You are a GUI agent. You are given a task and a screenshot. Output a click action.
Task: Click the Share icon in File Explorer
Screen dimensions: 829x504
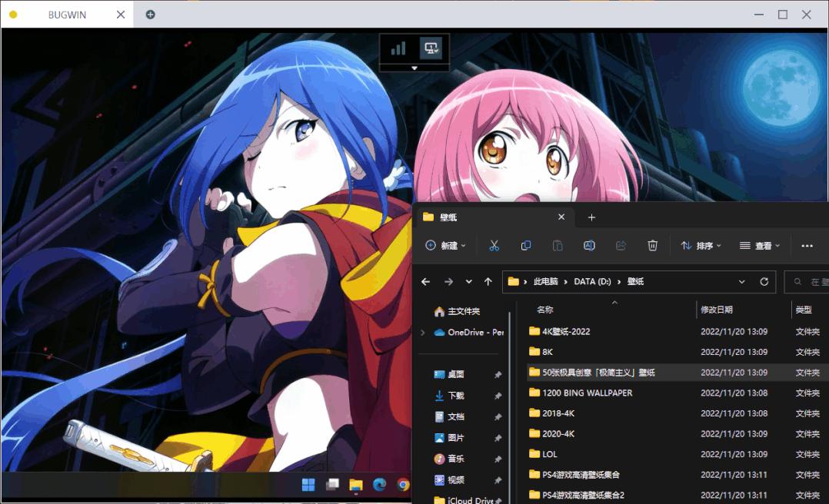click(x=621, y=245)
